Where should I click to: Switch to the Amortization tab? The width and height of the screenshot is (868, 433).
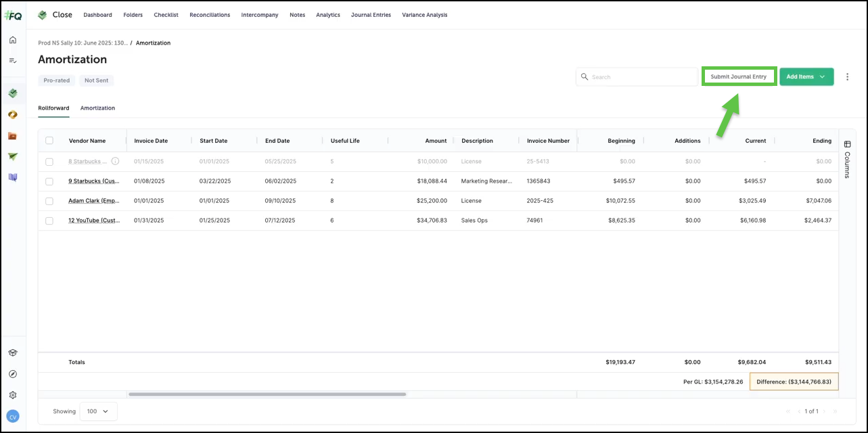(97, 108)
